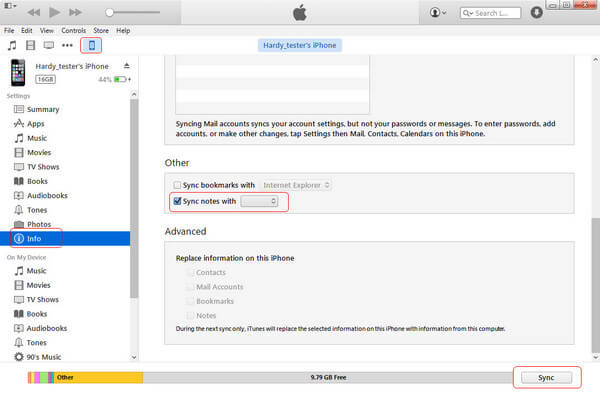600x393 pixels.
Task: Open the TV Shows library icon in toolbar
Action: click(x=49, y=46)
